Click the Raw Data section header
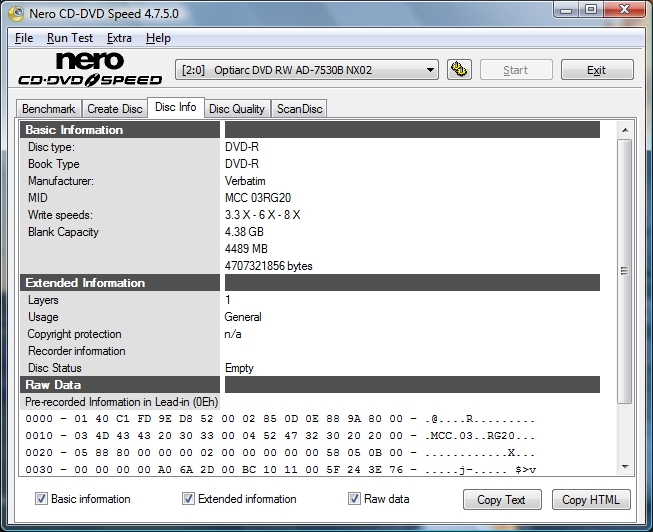The width and height of the screenshot is (653, 532). point(120,385)
